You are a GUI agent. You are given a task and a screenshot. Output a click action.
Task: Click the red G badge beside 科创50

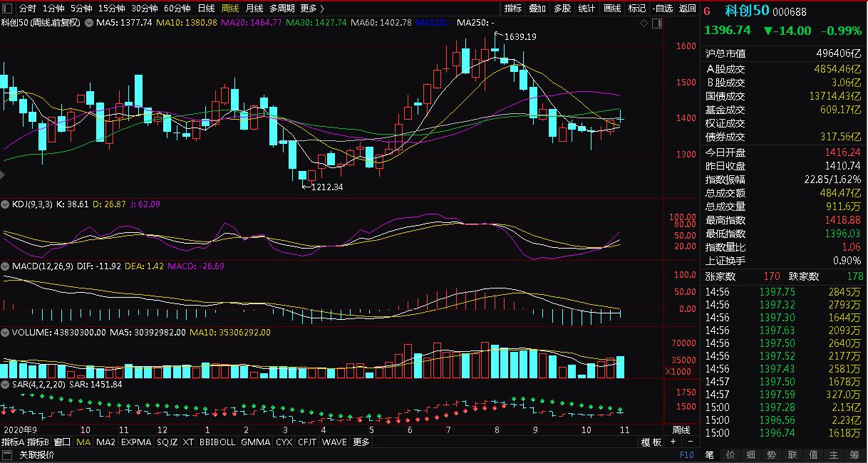[707, 11]
